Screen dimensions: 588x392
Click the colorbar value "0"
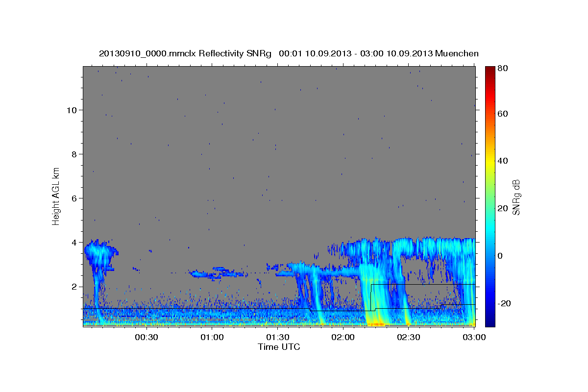(500, 256)
